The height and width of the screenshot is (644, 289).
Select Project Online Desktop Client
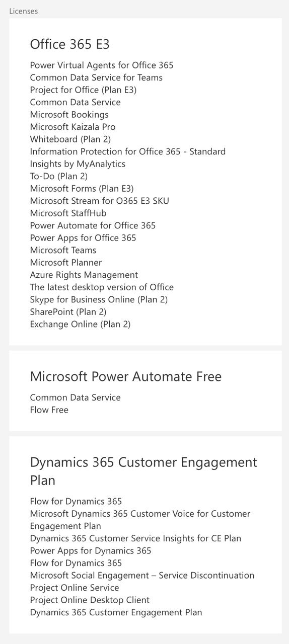(x=90, y=600)
